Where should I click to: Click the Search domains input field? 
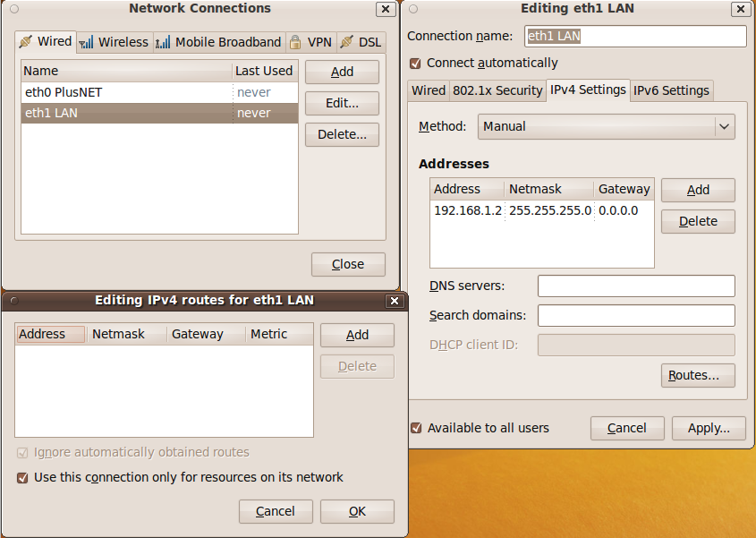[636, 316]
